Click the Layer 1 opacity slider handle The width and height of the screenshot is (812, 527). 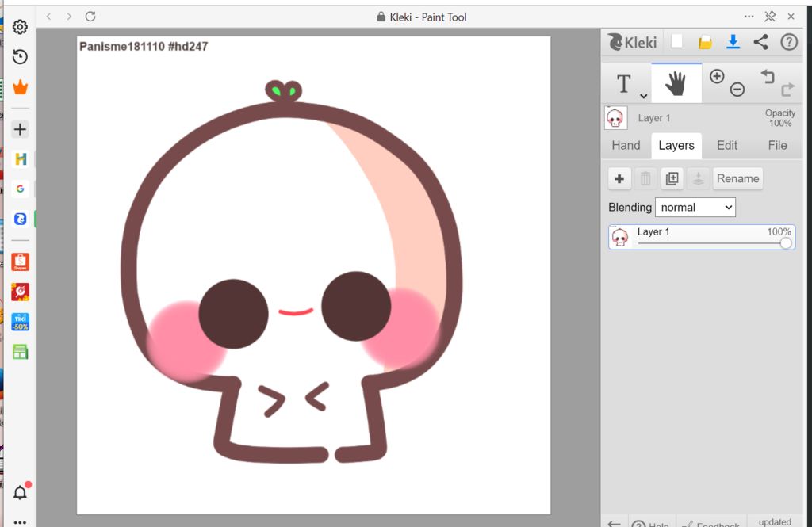click(786, 243)
